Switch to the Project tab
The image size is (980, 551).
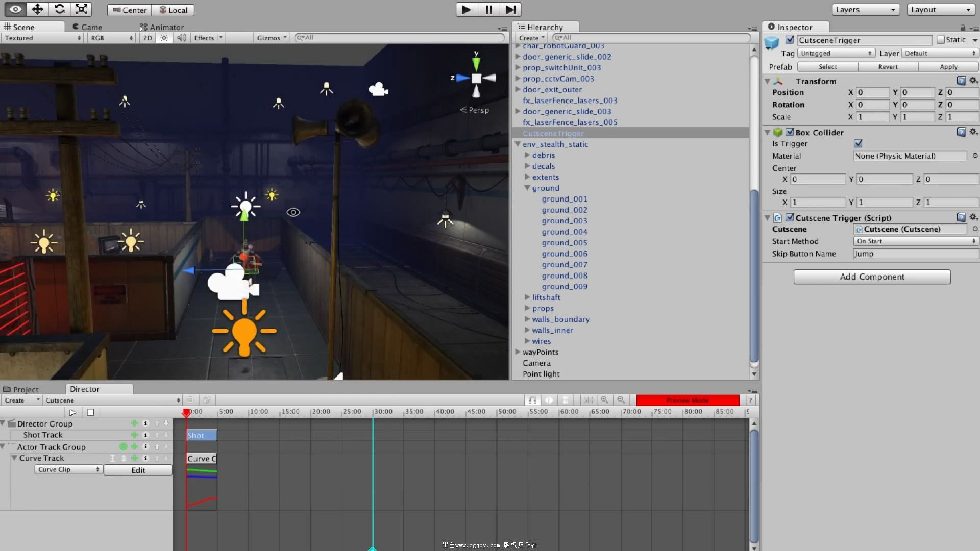click(x=21, y=389)
